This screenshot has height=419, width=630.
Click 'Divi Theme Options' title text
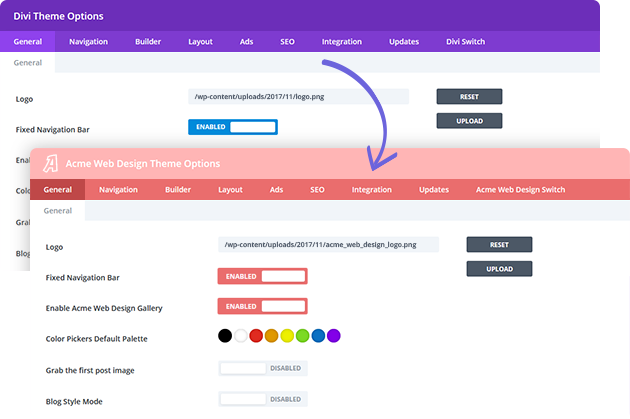pos(58,16)
